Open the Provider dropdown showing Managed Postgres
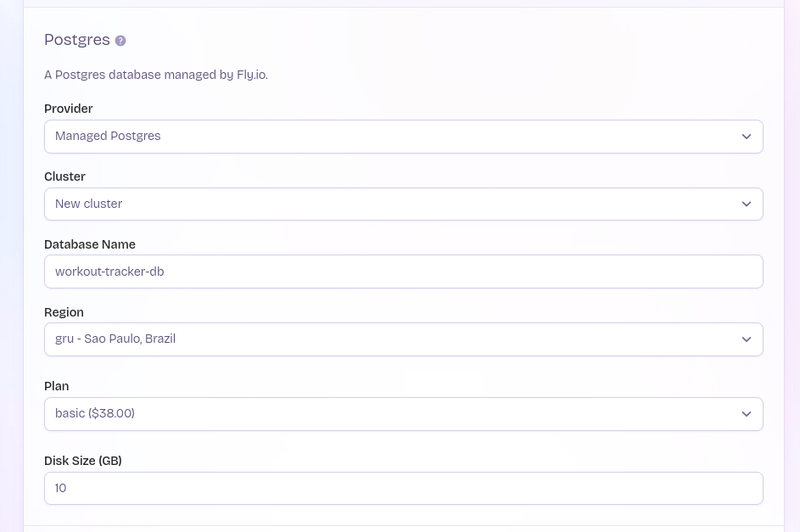 point(404,137)
